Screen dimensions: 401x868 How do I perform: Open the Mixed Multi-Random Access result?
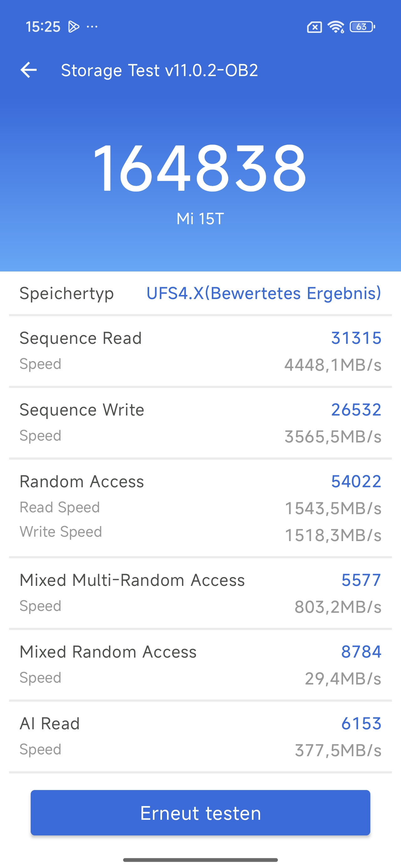[200, 593]
